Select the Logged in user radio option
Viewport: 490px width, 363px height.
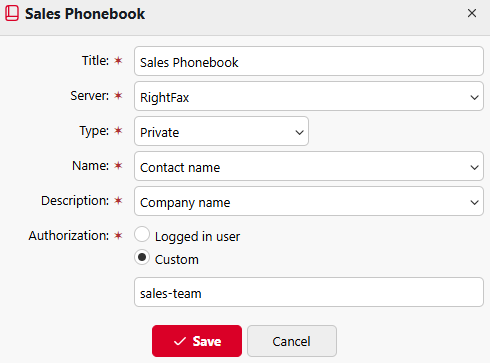click(142, 235)
